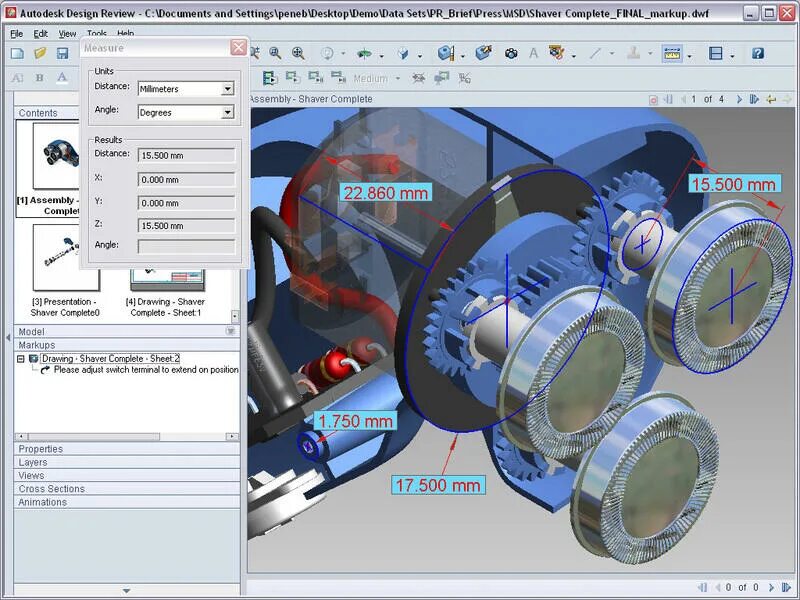800x600 pixels.
Task: Select the Zoom magnifier tool
Action: click(x=276, y=53)
